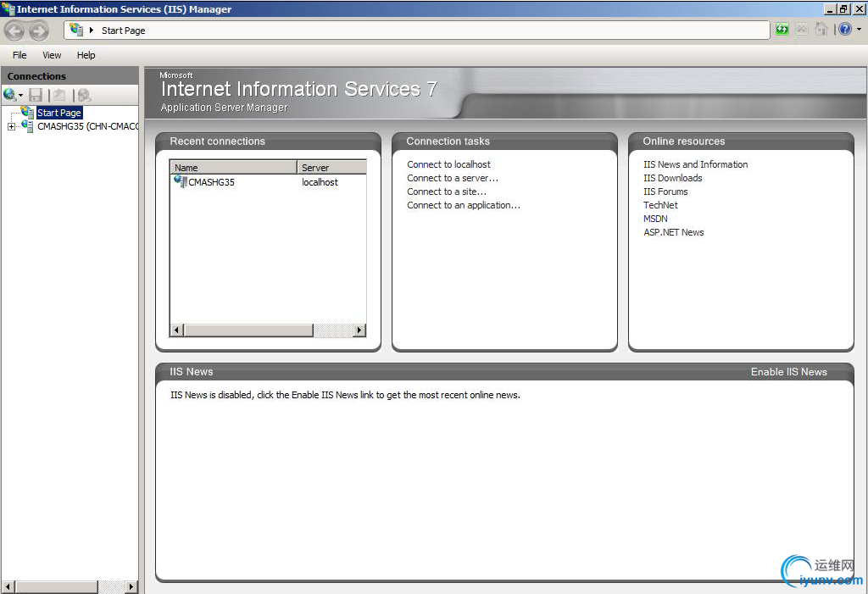Go to Home using the house icon
Screen dimensions: 868x594
[821, 30]
